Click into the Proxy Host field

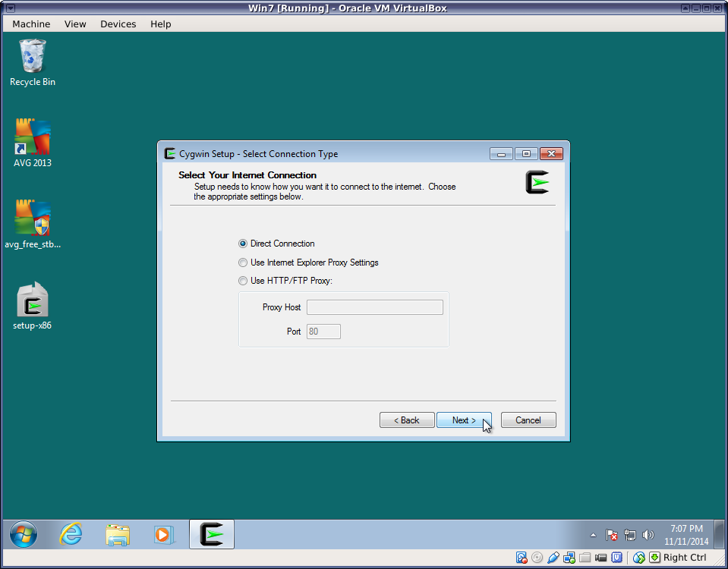pos(375,307)
